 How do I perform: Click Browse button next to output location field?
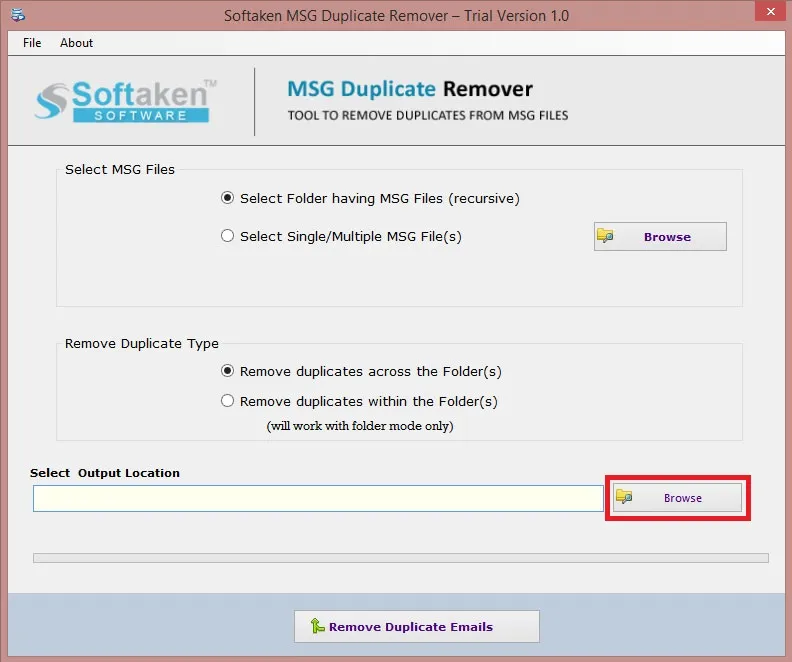tap(677, 498)
